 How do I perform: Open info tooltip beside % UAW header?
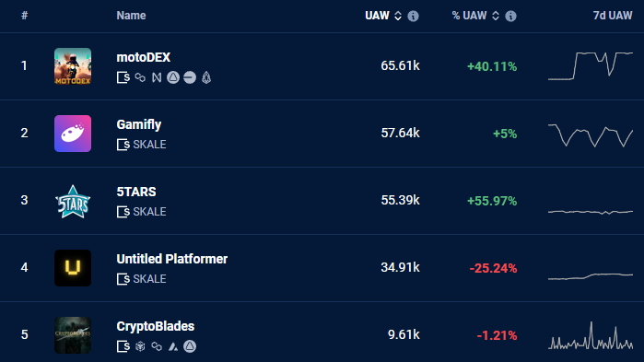[511, 16]
